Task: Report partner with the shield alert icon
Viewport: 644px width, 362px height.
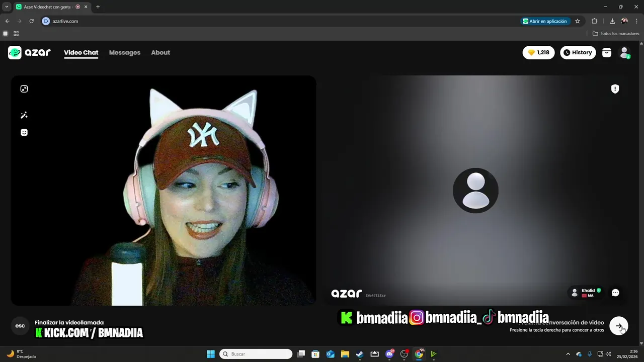Action: 615,89
